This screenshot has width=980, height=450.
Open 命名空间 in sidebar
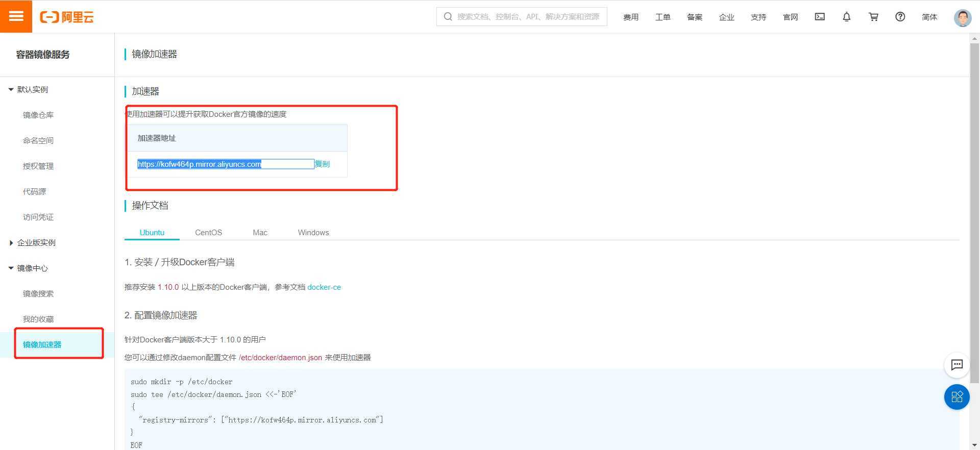click(x=38, y=140)
